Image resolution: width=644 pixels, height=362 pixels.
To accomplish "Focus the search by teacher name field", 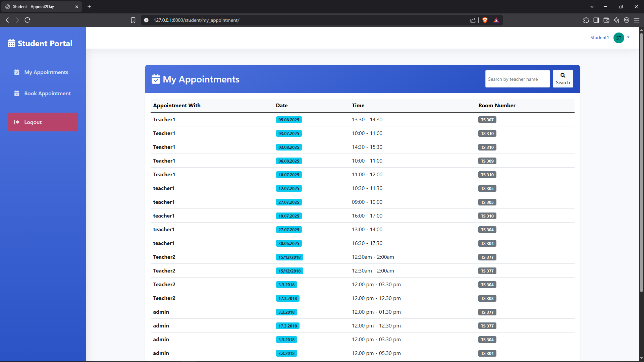I will tap(517, 79).
